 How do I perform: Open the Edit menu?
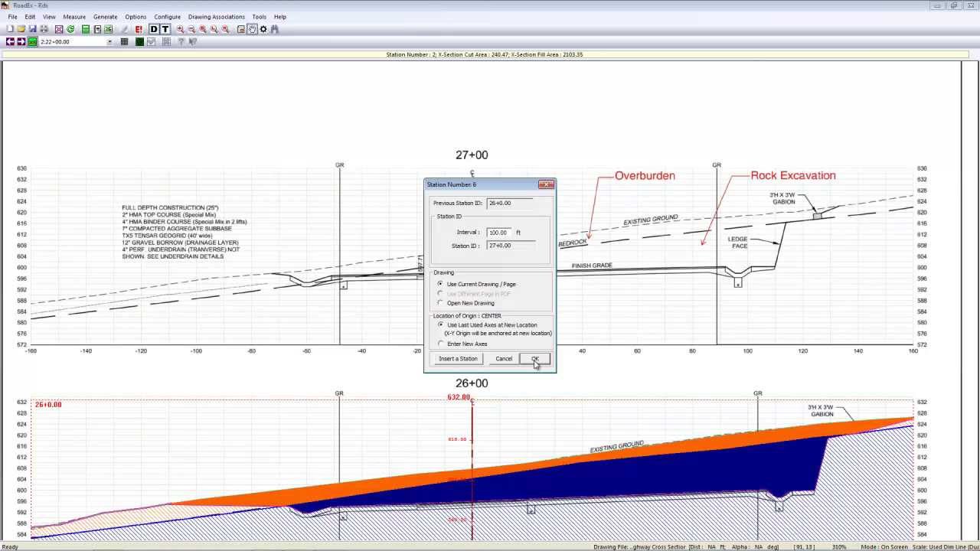click(x=30, y=17)
